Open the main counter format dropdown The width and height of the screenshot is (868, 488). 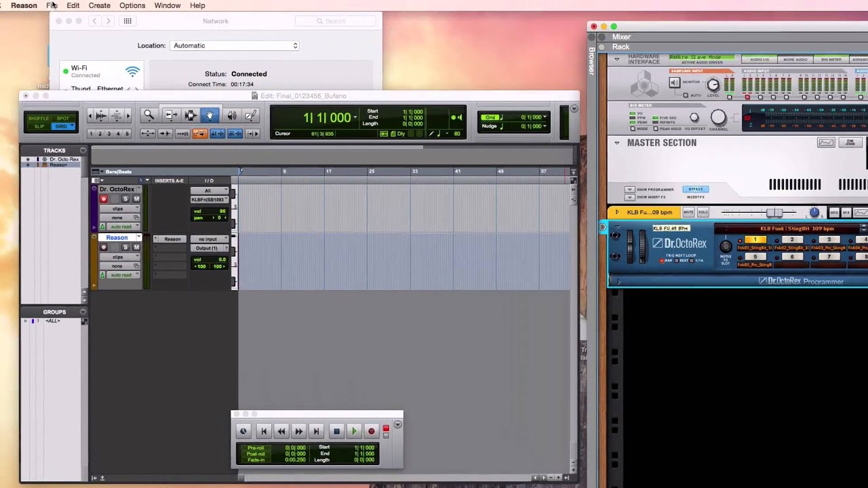tap(355, 117)
